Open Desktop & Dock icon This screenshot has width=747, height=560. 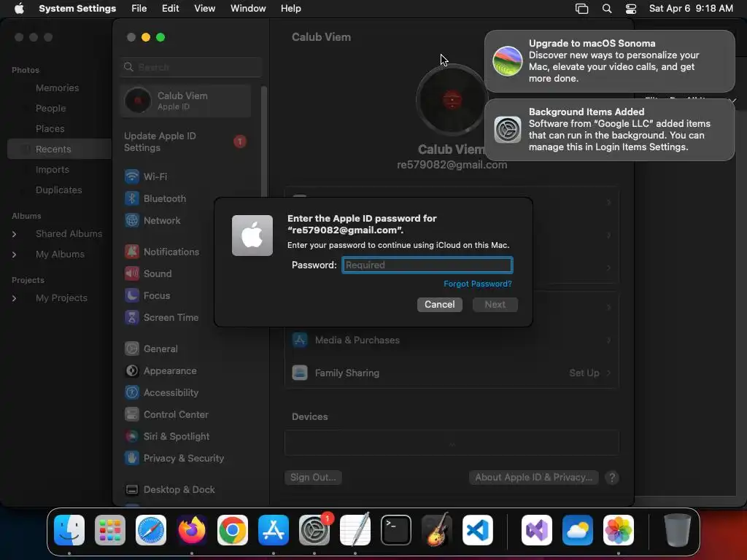[x=131, y=490]
